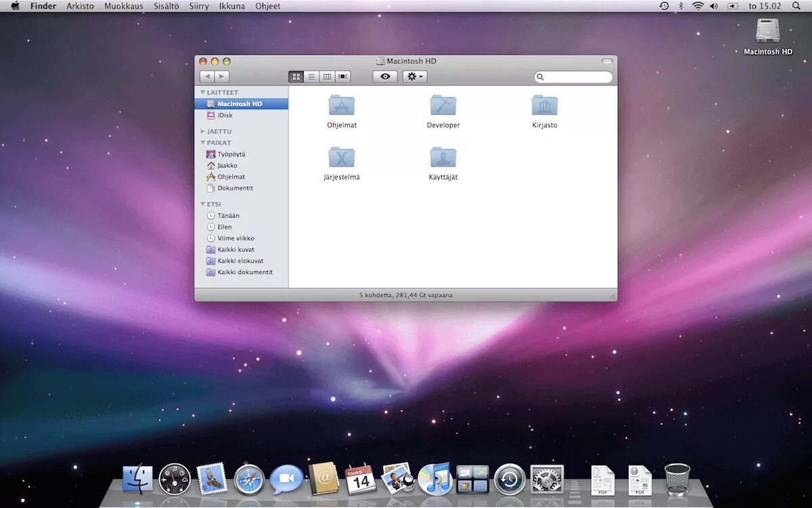The width and height of the screenshot is (812, 508).
Task: Launch iChat from the Dock
Action: (286, 479)
